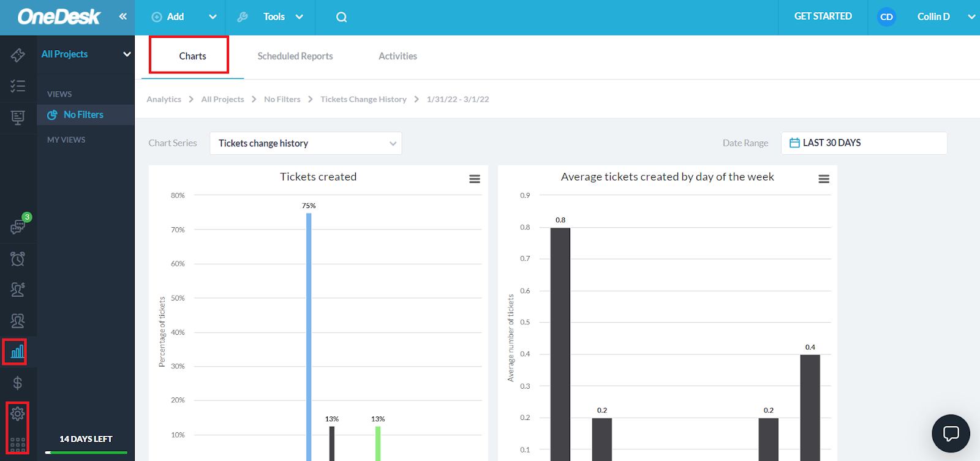Click the GET STARTED button
The width and height of the screenshot is (980, 461).
[x=823, y=17]
